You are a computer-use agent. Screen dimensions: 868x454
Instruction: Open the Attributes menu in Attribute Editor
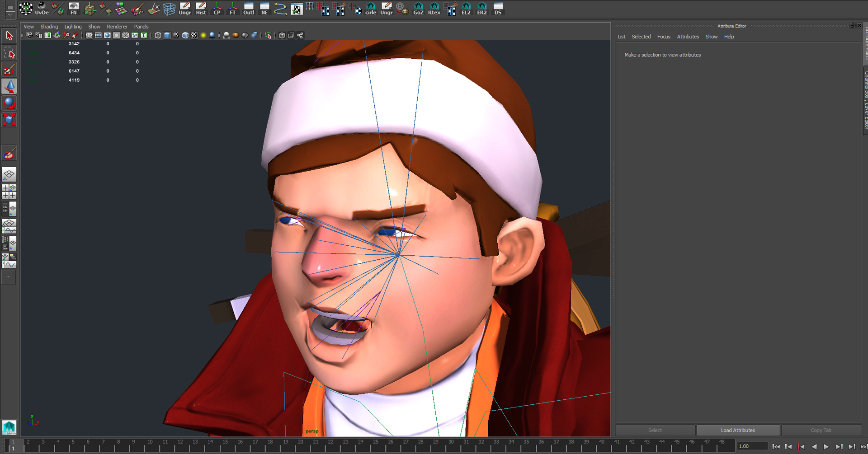[x=688, y=37]
